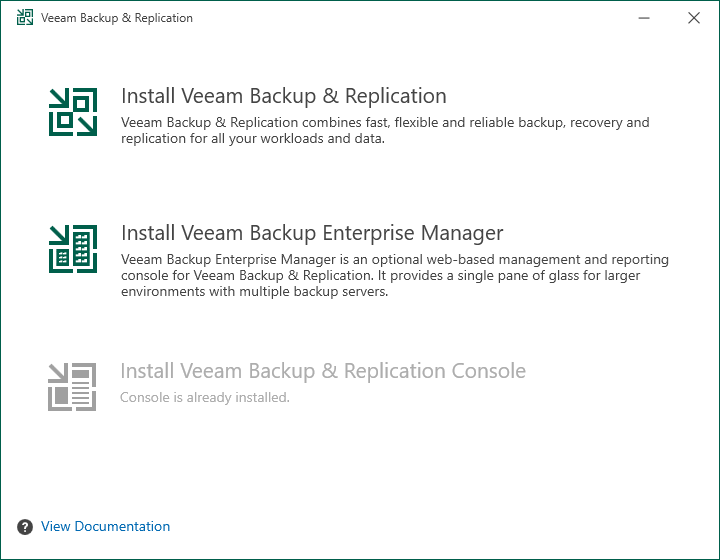The image size is (720, 560).
Task: Select the disabled Install Veeam Backup & Replication Console heading
Action: pyautogui.click(x=323, y=371)
